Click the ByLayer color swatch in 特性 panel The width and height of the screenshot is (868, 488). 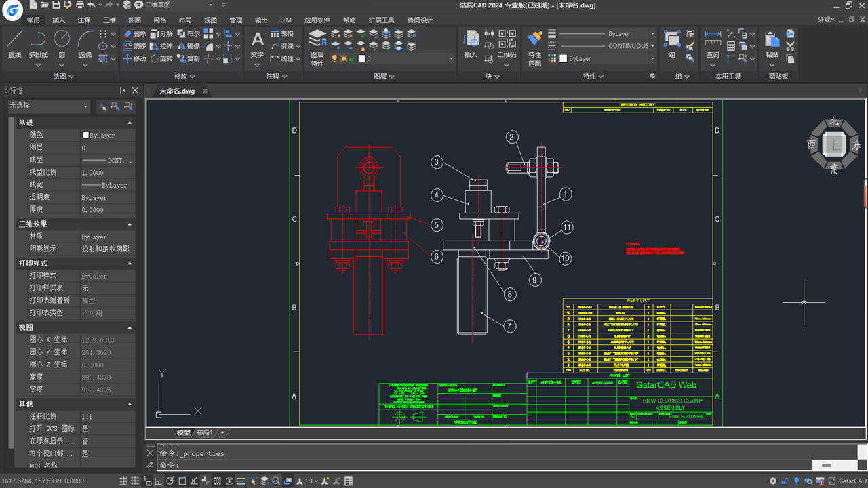point(563,59)
